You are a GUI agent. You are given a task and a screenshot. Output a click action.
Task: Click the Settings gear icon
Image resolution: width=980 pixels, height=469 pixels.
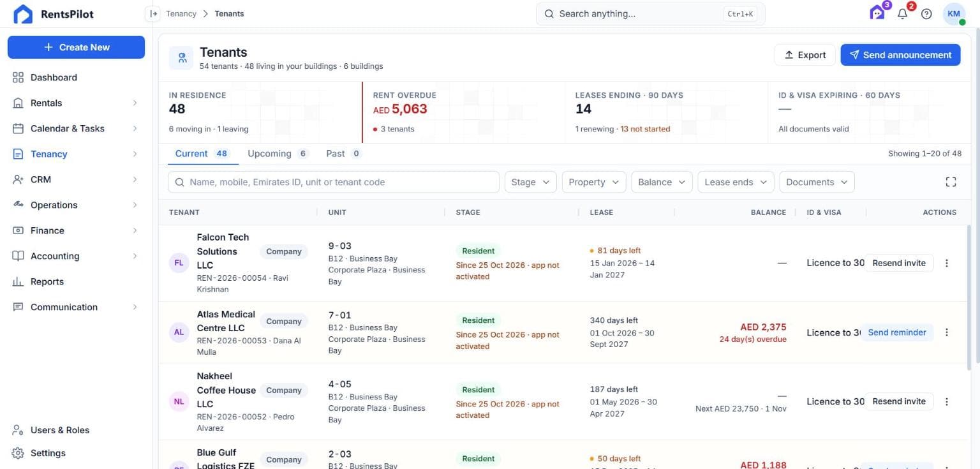coord(18,453)
